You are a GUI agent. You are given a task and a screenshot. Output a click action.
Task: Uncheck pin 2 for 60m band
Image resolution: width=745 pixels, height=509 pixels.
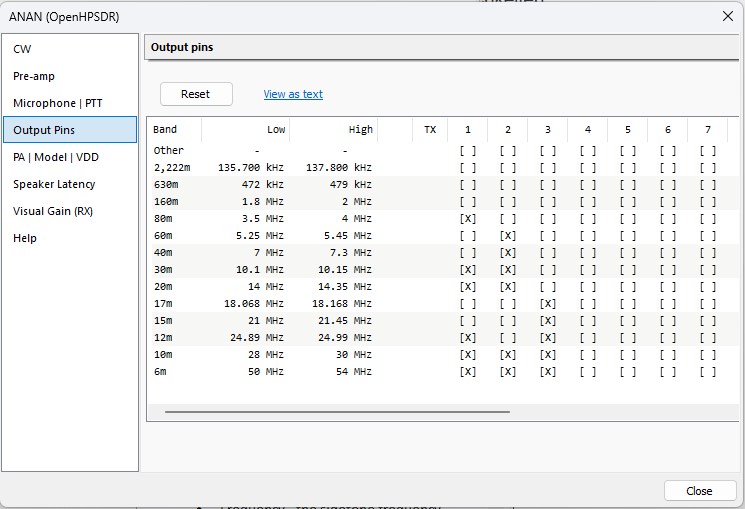(507, 236)
